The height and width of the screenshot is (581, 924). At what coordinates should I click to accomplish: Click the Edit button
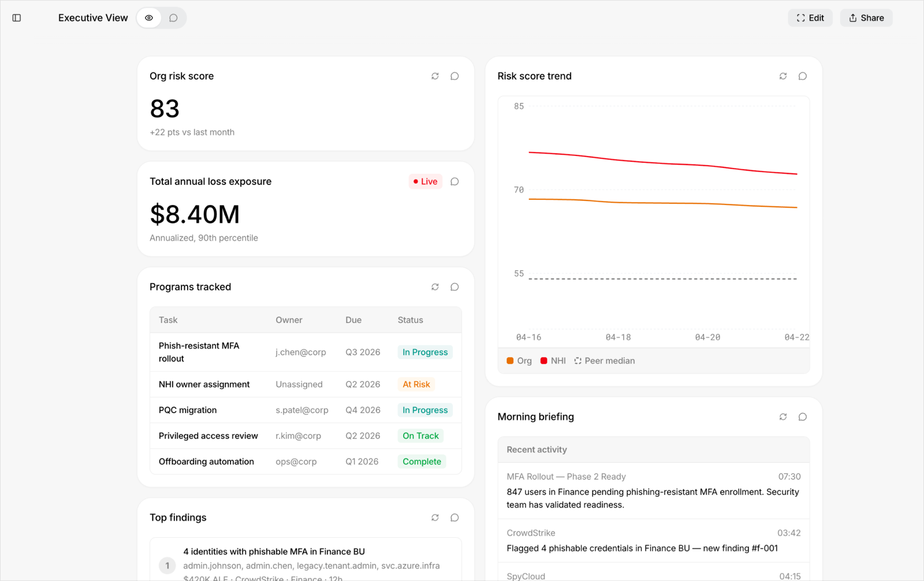pyautogui.click(x=810, y=18)
